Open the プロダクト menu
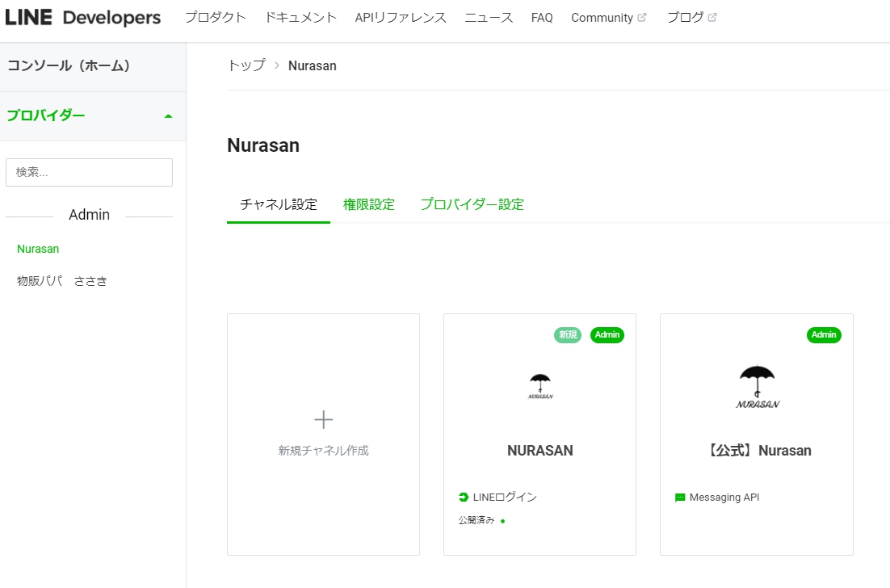Image resolution: width=890 pixels, height=588 pixels. click(216, 18)
